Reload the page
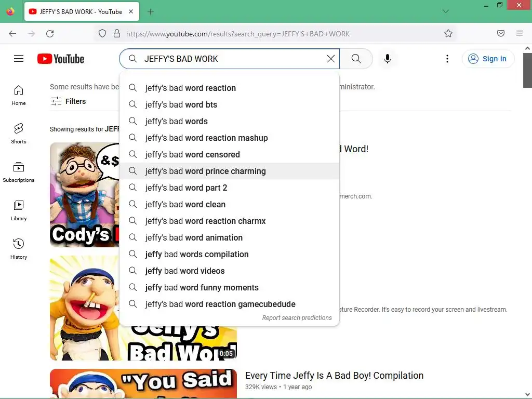Image resolution: width=532 pixels, height=399 pixels. (x=50, y=34)
